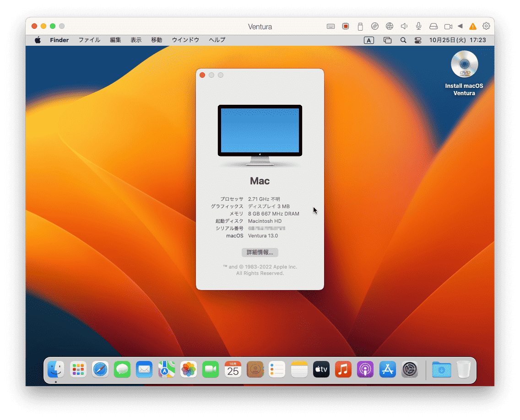Open System Settings from the Dock

(410, 369)
